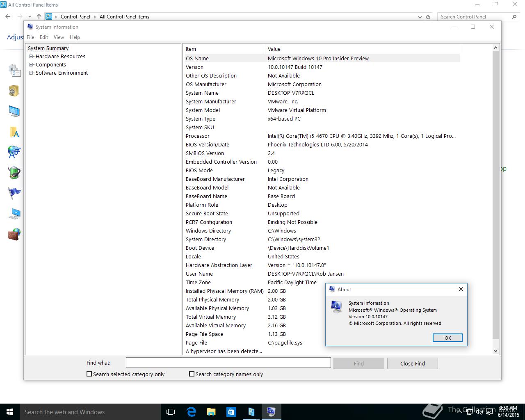Click the Value column header
Screen dimensions: 525x420
tap(363, 49)
